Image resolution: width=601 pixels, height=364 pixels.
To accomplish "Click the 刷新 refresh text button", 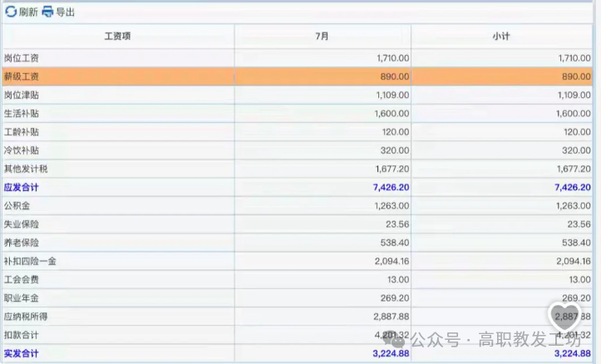I will (28, 12).
